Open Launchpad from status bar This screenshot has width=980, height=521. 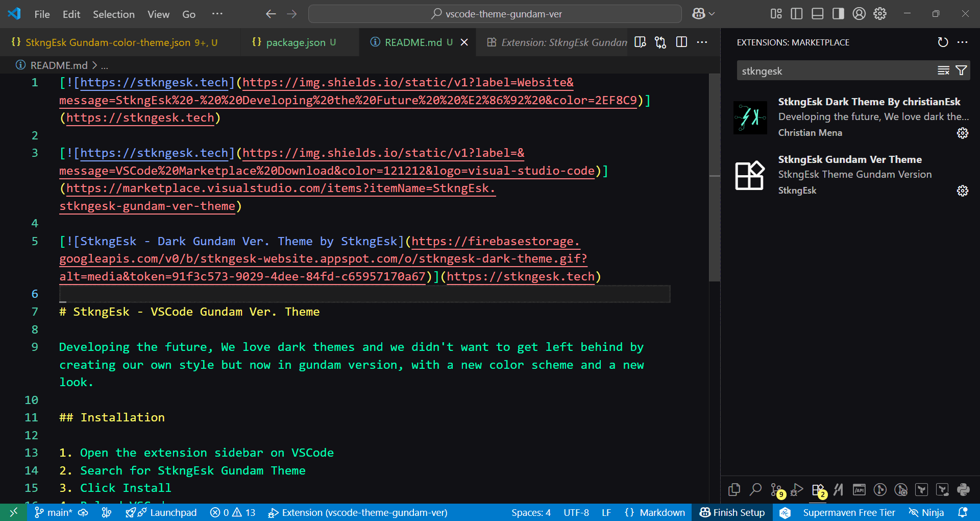point(161,512)
